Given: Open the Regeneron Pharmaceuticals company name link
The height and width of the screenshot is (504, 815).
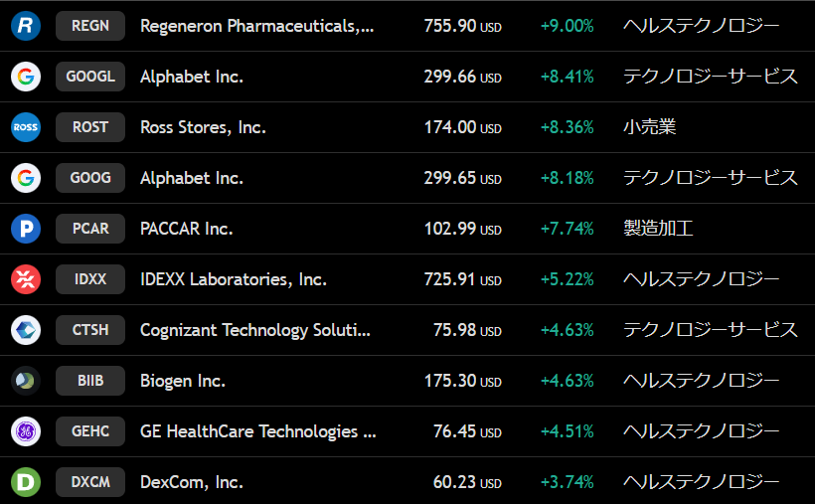Looking at the screenshot, I should click(x=257, y=26).
